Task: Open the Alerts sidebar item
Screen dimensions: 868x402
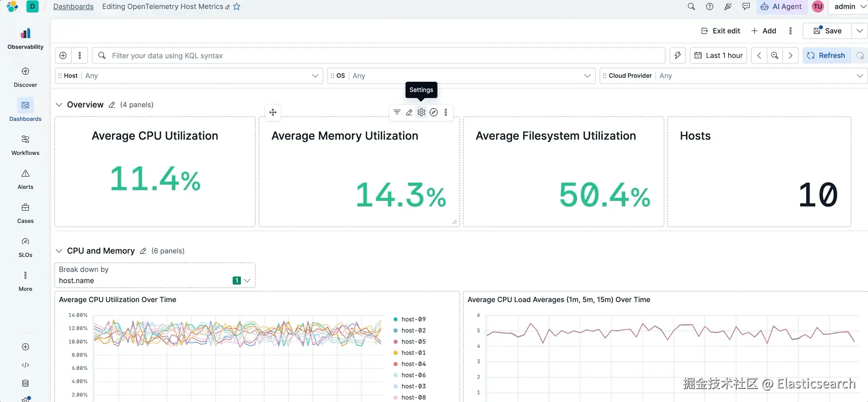Action: coord(25,180)
